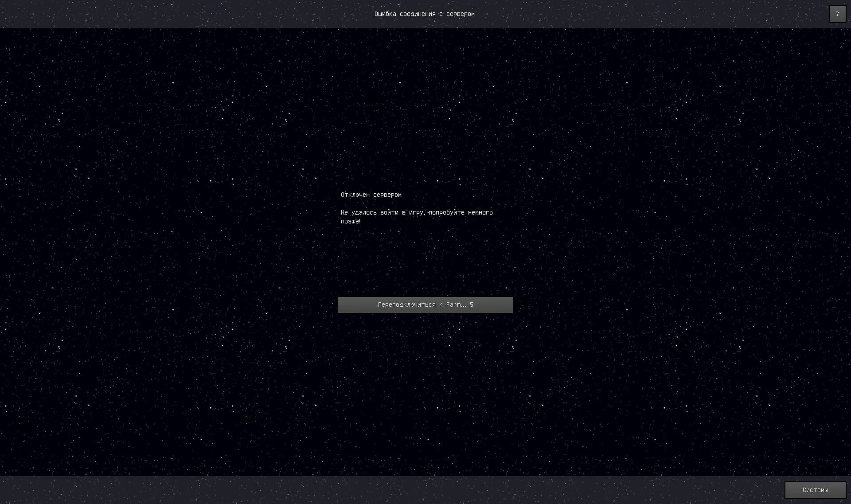This screenshot has height=504, width=851.
Task: Click the word сервером in the header title
Action: [460, 14]
